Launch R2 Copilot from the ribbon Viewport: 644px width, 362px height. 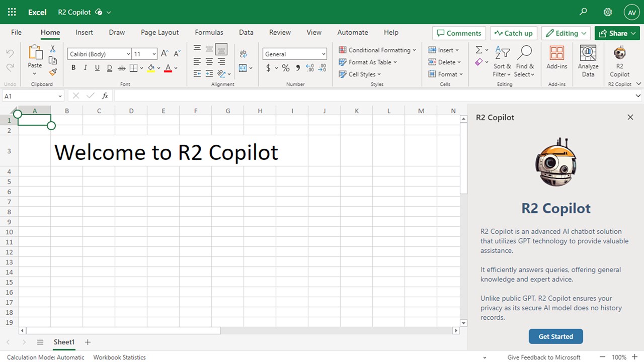pyautogui.click(x=619, y=61)
